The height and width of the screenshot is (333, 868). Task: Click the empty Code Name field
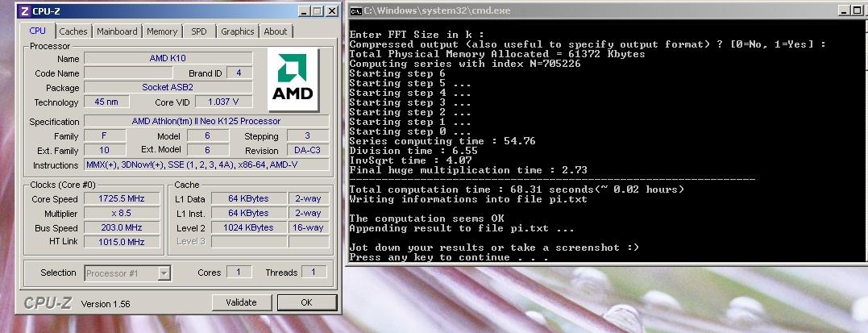point(128,73)
